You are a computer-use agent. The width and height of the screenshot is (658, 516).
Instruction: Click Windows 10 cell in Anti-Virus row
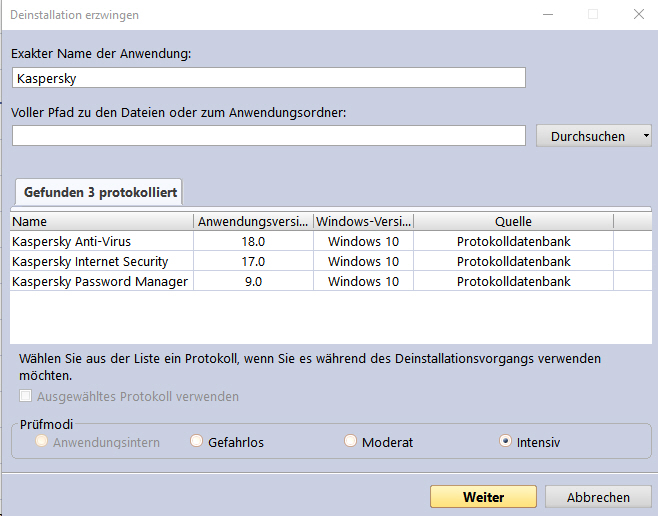[x=363, y=241]
